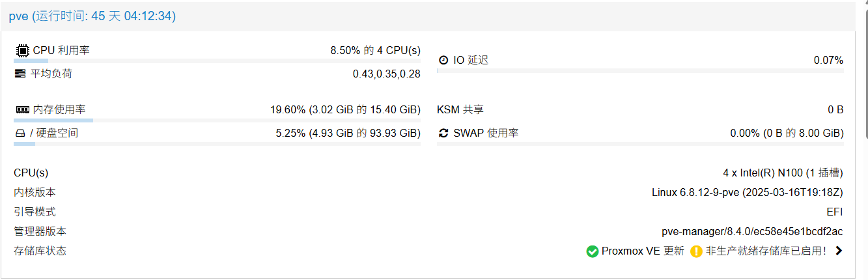Click the vertical scrollbar on the right edge
Viewport: 868px width, 280px height.
(x=865, y=70)
